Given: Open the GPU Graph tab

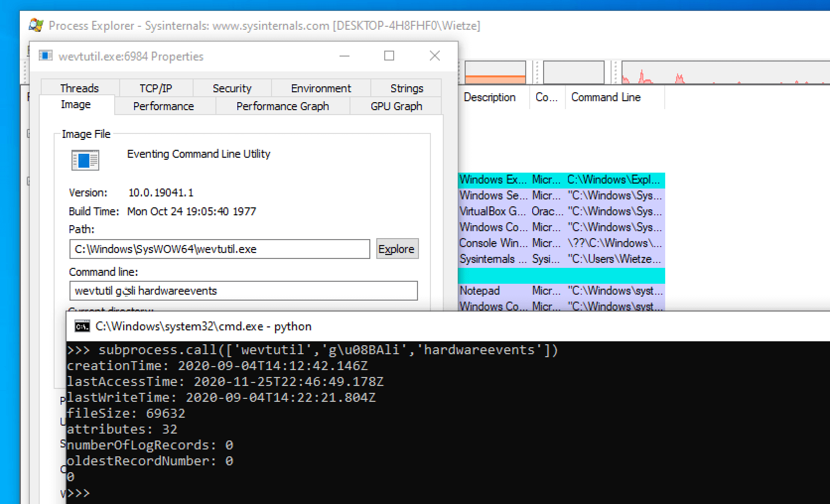Looking at the screenshot, I should [x=396, y=106].
